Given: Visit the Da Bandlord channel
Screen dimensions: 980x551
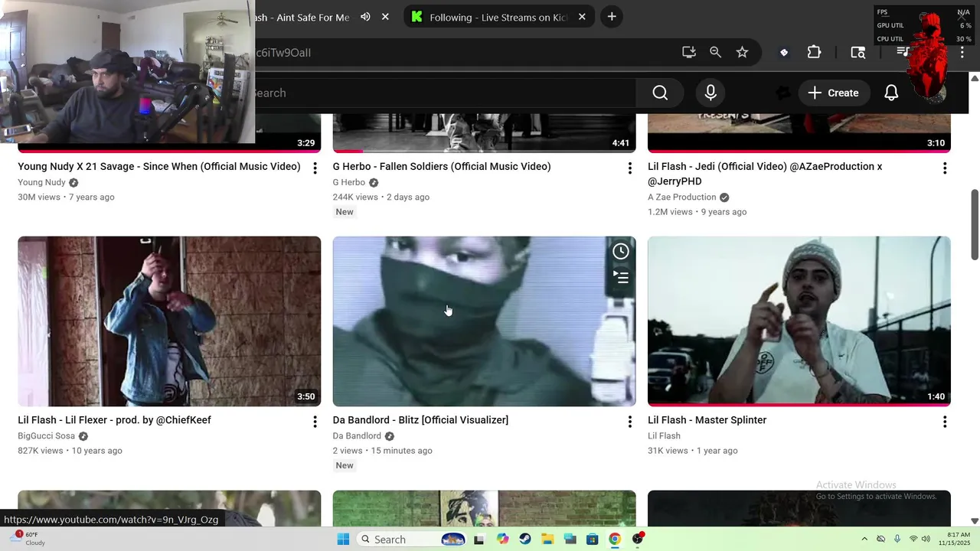Looking at the screenshot, I should point(357,436).
